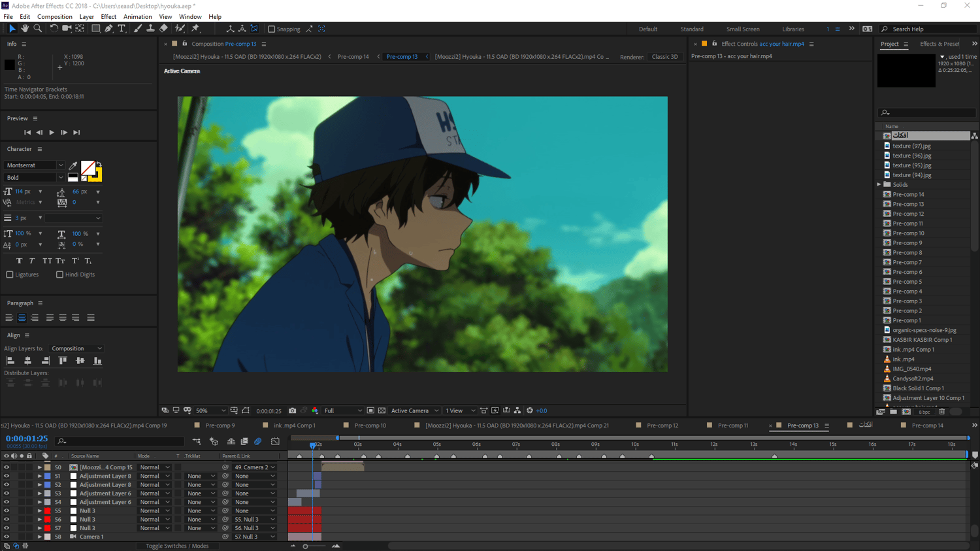Select the Unified Camera tool
The image size is (980, 551).
tap(67, 29)
